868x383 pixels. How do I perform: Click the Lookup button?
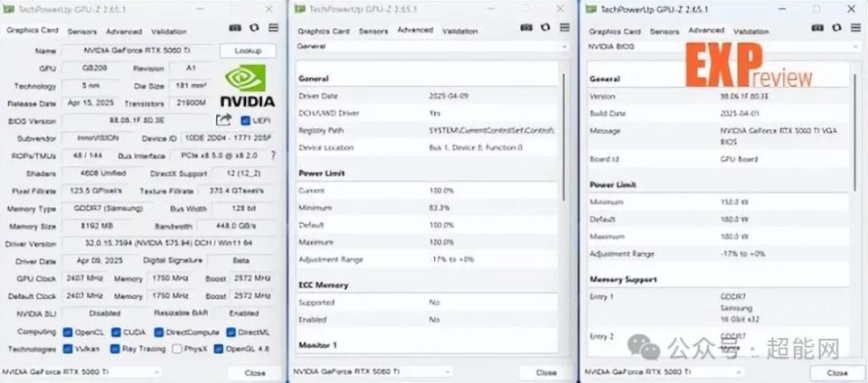point(248,51)
